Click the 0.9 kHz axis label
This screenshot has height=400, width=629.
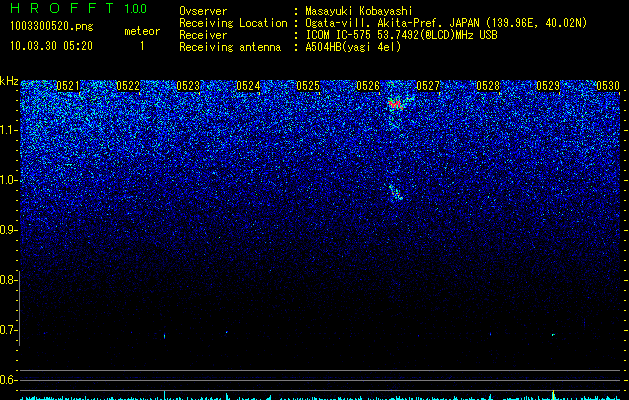point(9,230)
